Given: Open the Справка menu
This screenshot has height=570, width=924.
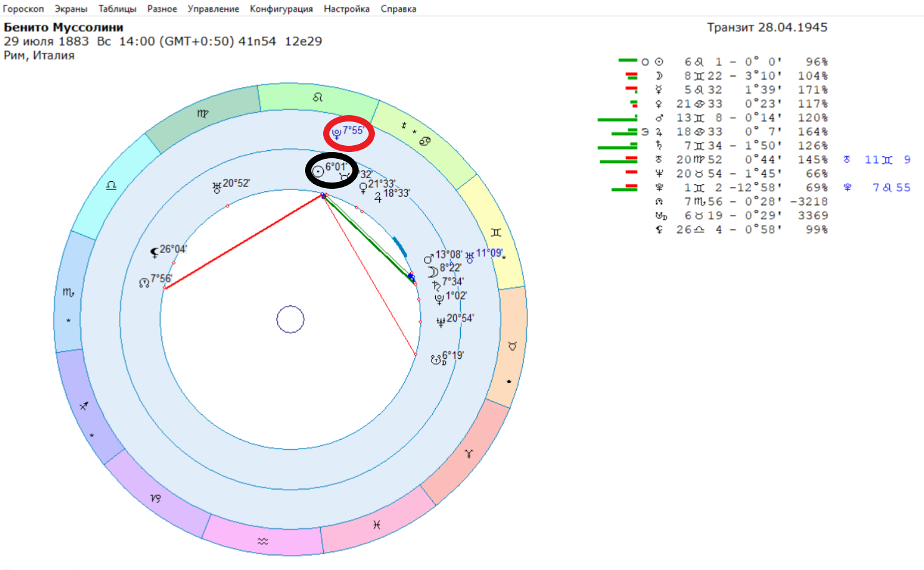Looking at the screenshot, I should [x=398, y=9].
